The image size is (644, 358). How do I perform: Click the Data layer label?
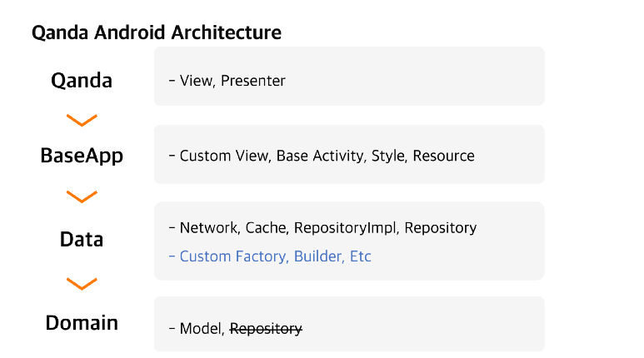click(82, 239)
